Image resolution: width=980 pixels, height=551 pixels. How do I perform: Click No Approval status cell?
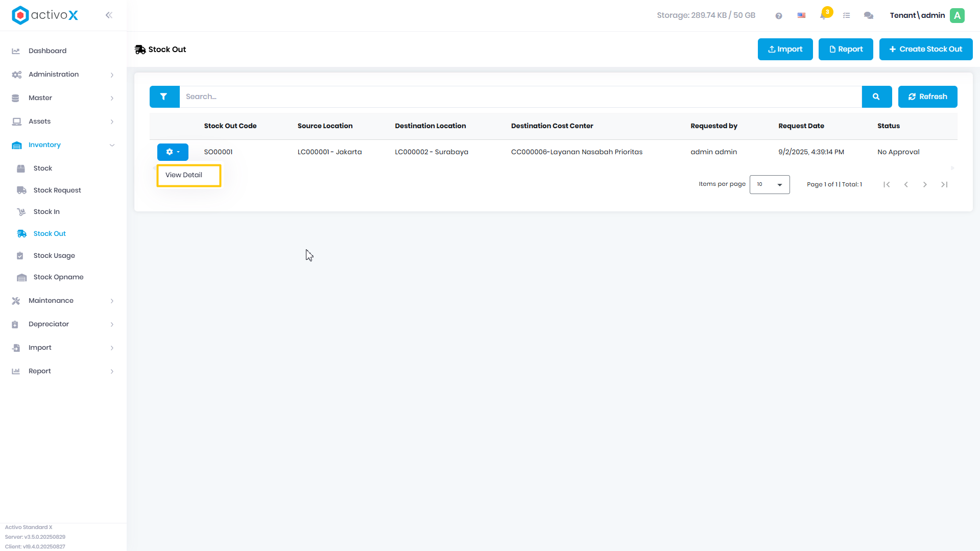pos(898,152)
